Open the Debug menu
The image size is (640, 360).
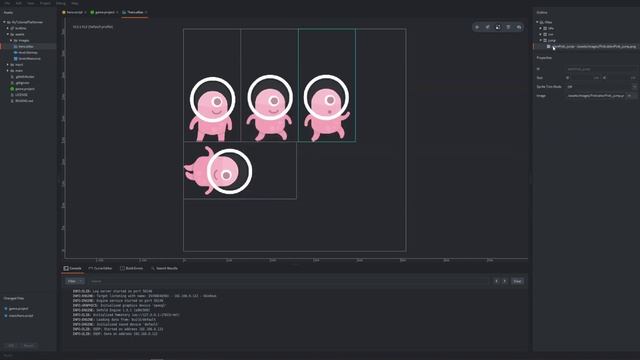pyautogui.click(x=60, y=3)
